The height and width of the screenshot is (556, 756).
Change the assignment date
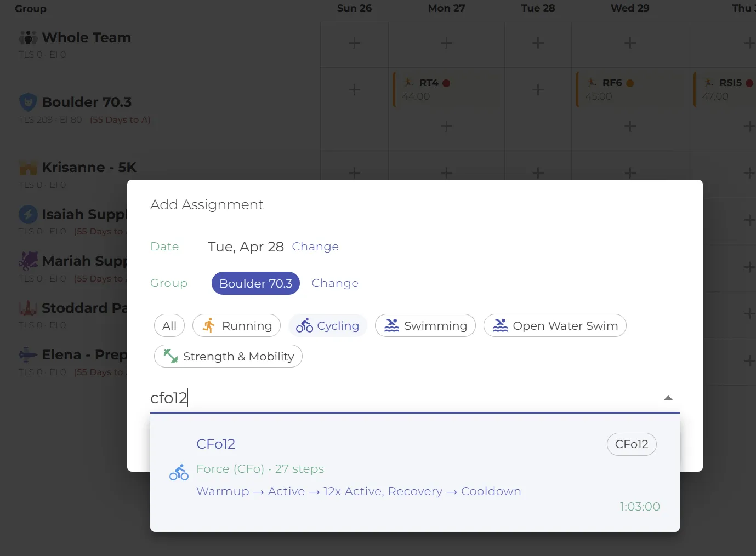coord(315,247)
